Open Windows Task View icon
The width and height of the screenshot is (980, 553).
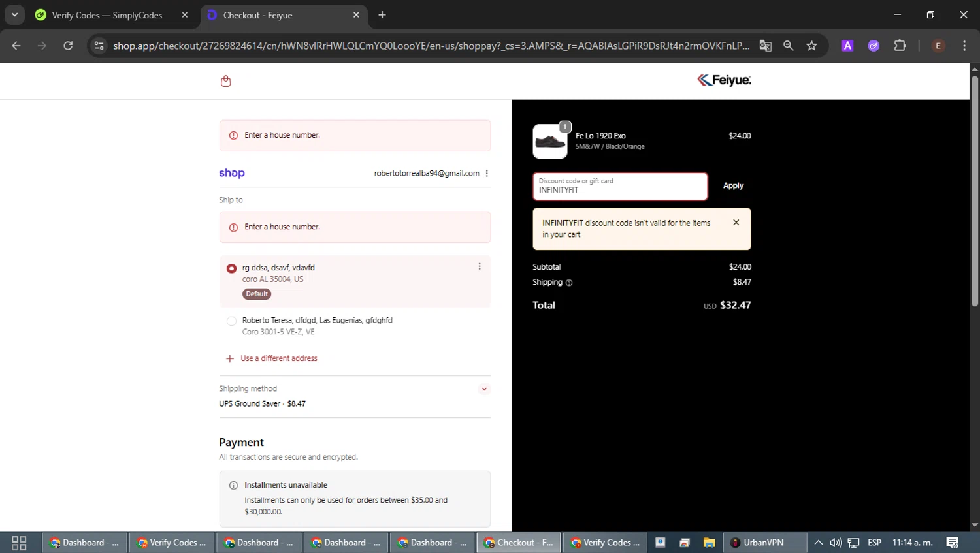[19, 543]
